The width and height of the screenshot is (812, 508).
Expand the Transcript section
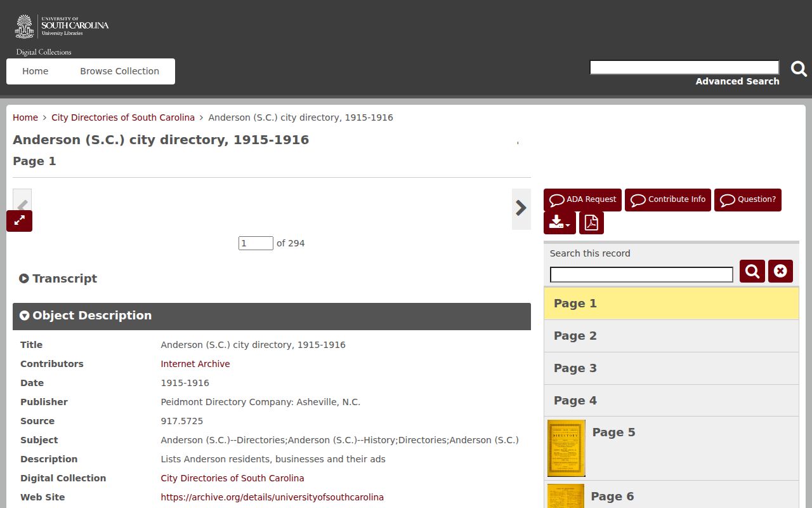tap(58, 278)
